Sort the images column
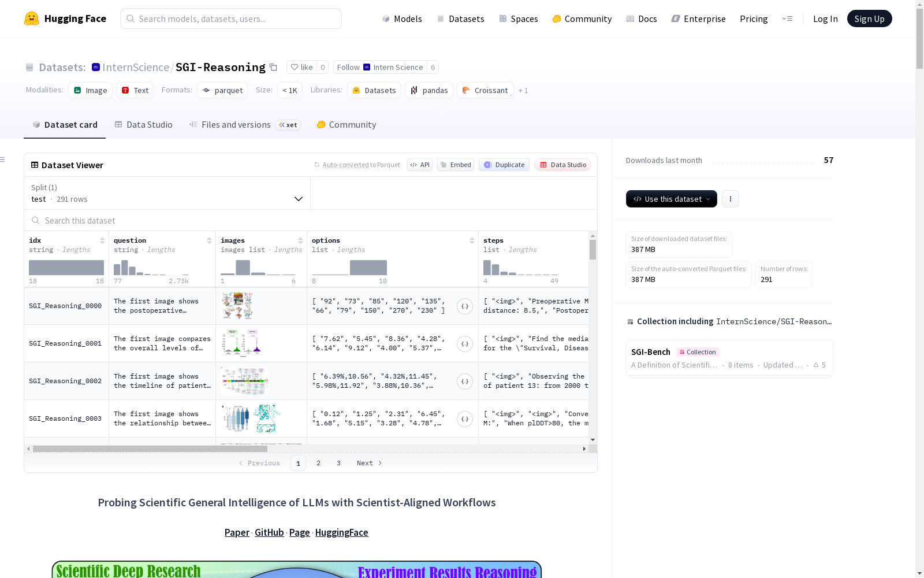Viewport: 924px width, 578px height. [300, 240]
